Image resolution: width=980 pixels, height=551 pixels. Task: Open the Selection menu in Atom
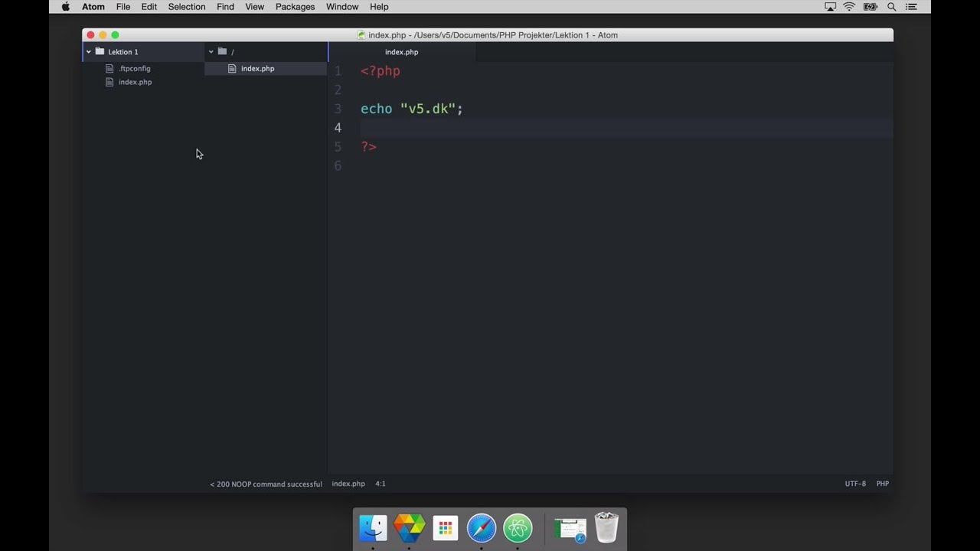(186, 7)
